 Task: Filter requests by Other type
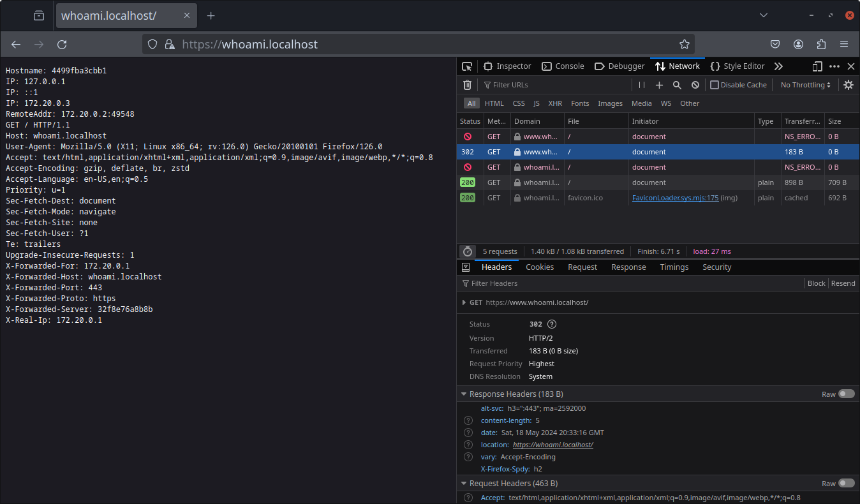[690, 103]
